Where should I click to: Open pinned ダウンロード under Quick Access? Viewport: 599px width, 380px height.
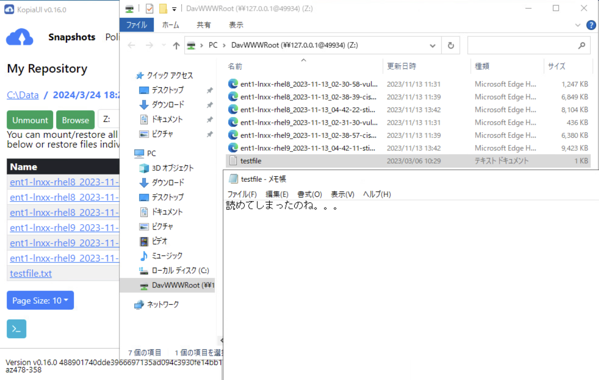point(162,105)
